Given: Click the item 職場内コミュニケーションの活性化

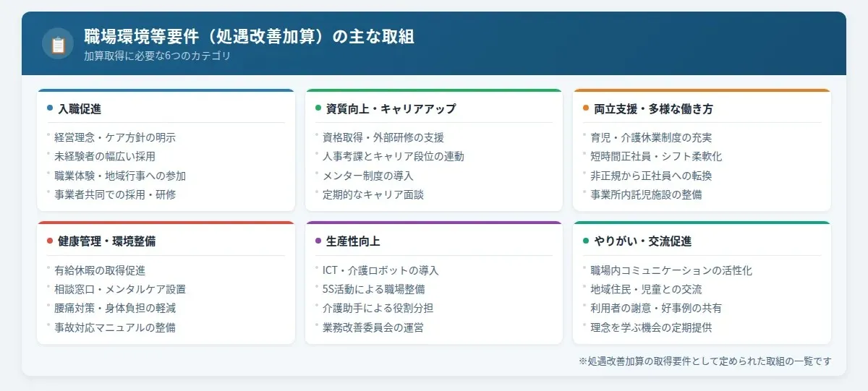Looking at the screenshot, I should coord(671,270).
